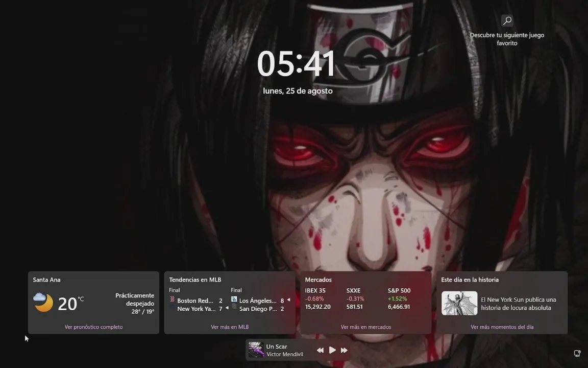The image size is (588, 368).
Task: Open the history article thumbnail image
Action: [x=459, y=304]
